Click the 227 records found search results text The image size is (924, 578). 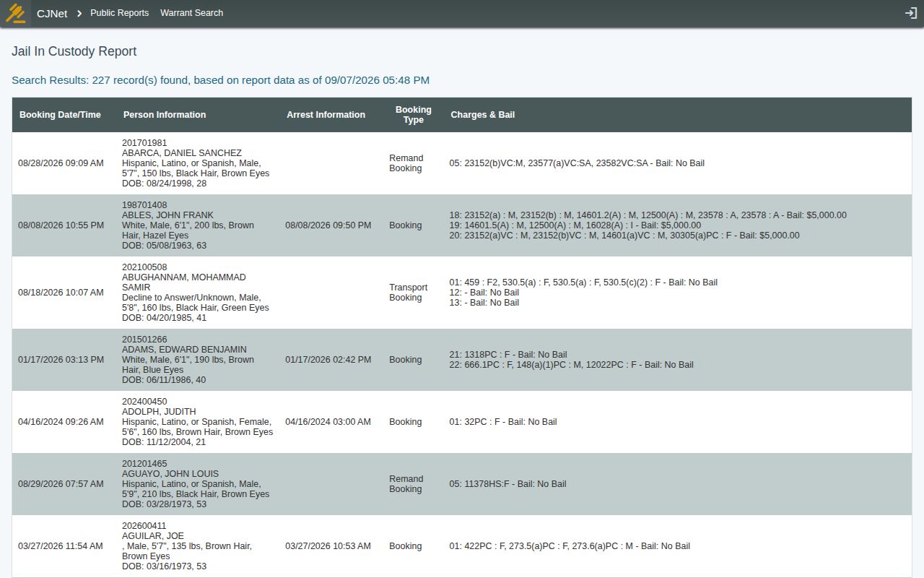(x=220, y=80)
